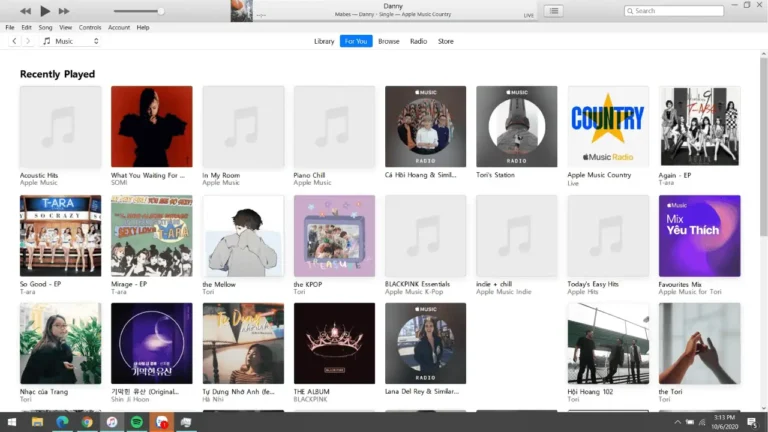Open the Again - EP album cover
Viewport: 768px width, 432px height.
point(699,126)
